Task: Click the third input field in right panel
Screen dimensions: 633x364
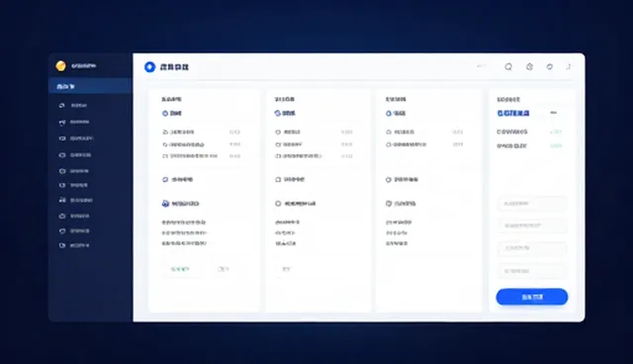Action: [x=532, y=248]
